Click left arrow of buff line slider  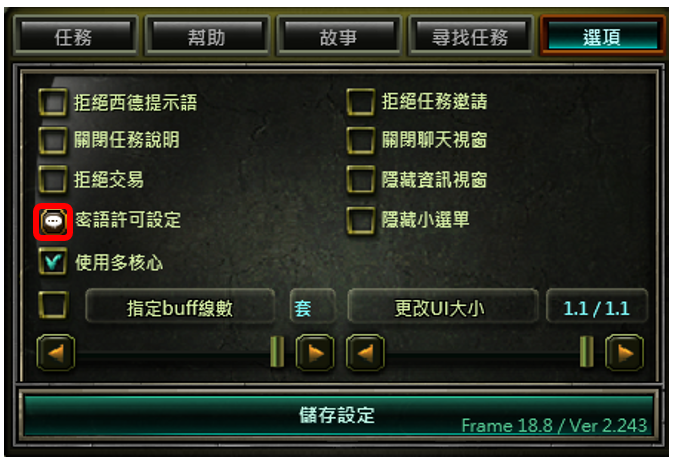pyautogui.click(x=56, y=353)
